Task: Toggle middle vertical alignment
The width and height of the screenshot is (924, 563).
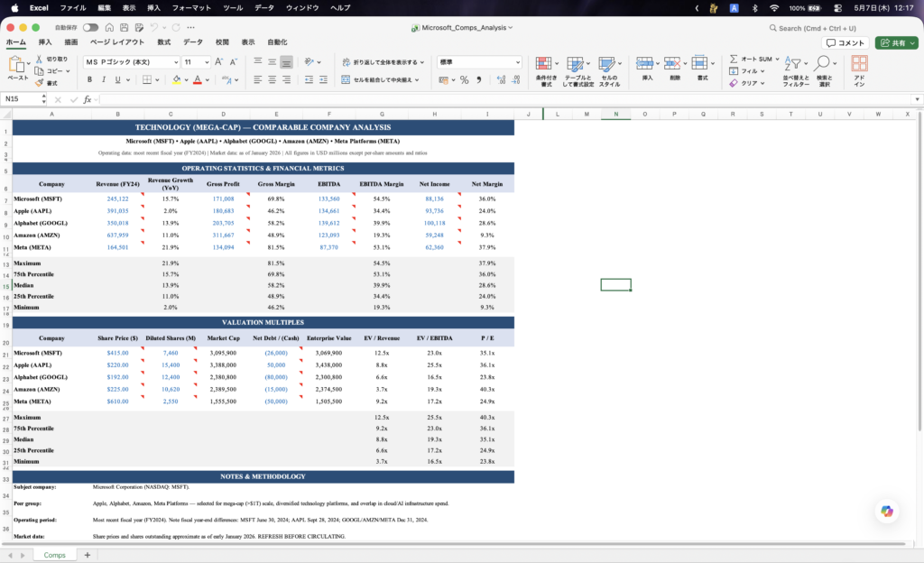Action: click(273, 61)
